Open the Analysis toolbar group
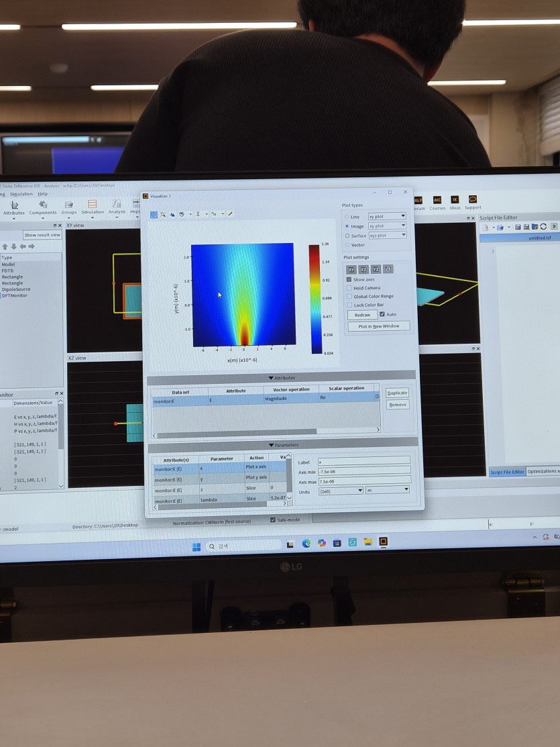This screenshot has height=747, width=560. (x=117, y=207)
